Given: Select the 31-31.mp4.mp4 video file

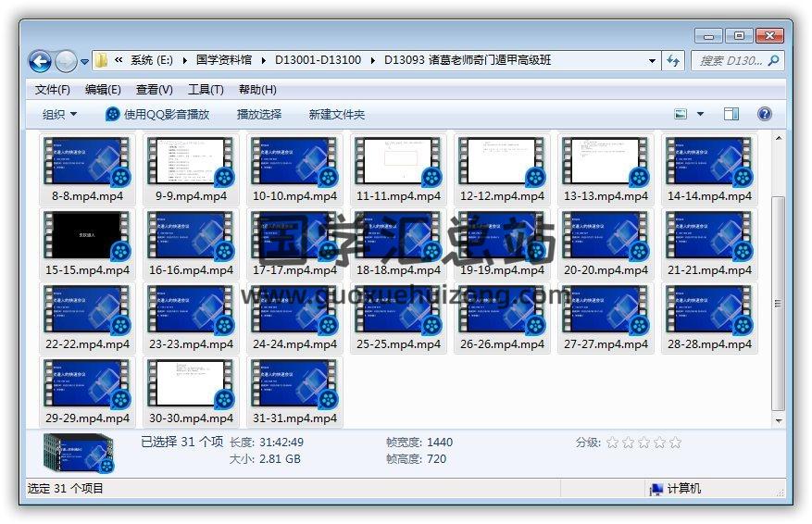Looking at the screenshot, I should pyautogui.click(x=294, y=392).
